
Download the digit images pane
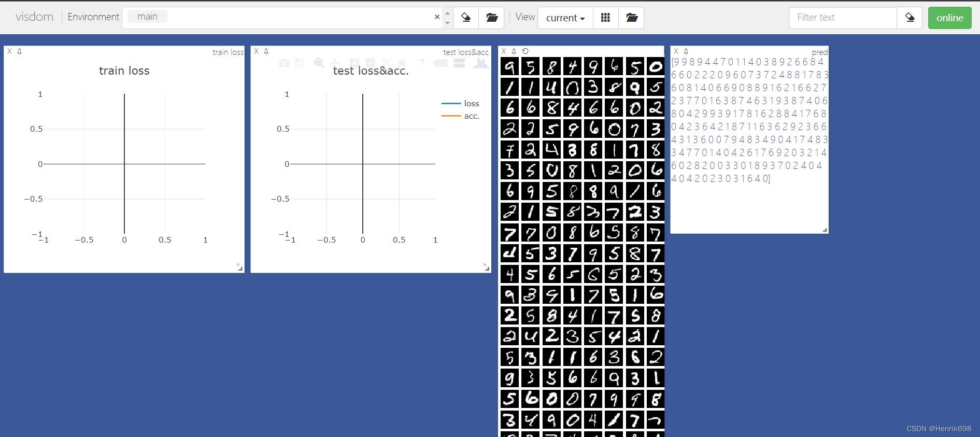click(x=514, y=51)
